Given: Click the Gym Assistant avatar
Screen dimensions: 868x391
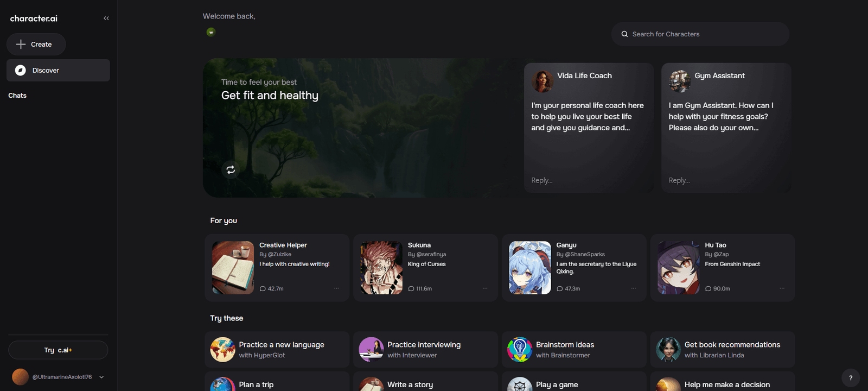Looking at the screenshot, I should click(680, 81).
